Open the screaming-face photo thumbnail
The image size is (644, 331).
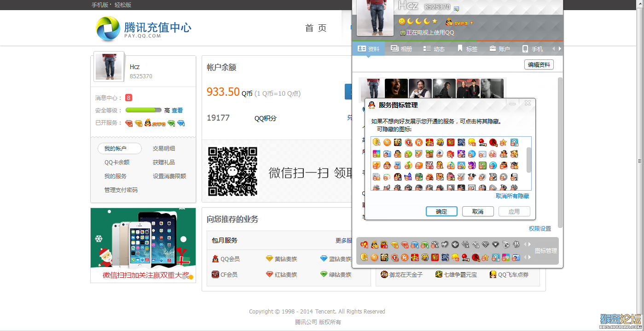pyautogui.click(x=396, y=89)
